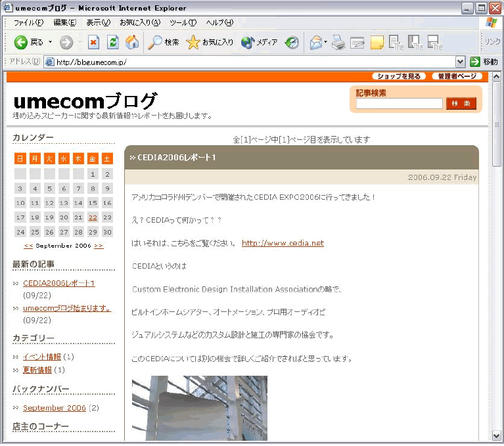The width and height of the screenshot is (504, 446).
Task: Open the ファイル(F) menu
Action: pyautogui.click(x=29, y=22)
